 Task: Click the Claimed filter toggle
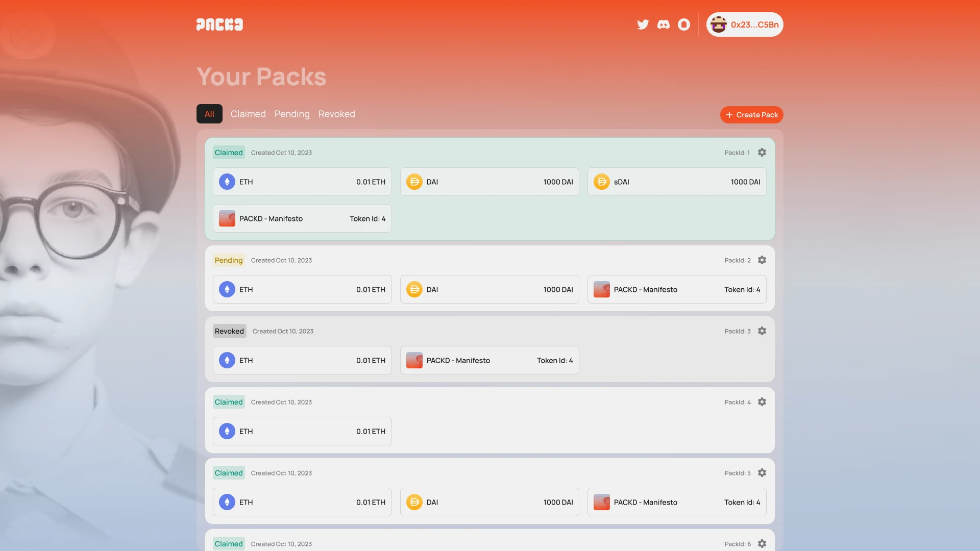248,114
